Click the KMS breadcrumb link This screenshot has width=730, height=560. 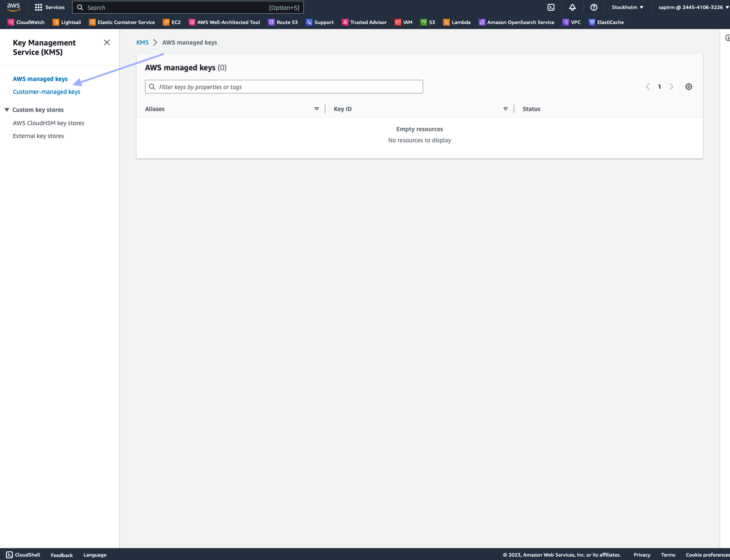click(x=142, y=42)
